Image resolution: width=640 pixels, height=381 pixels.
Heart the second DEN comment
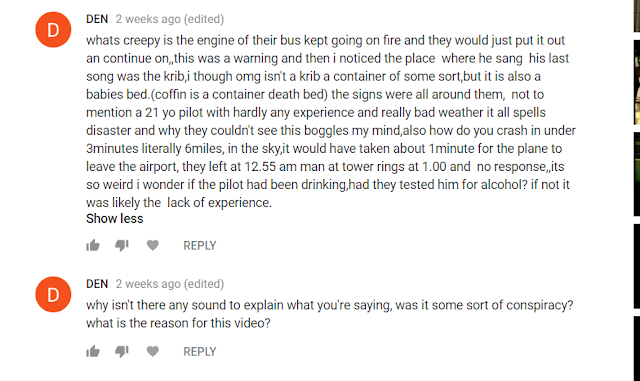pyautogui.click(x=153, y=351)
